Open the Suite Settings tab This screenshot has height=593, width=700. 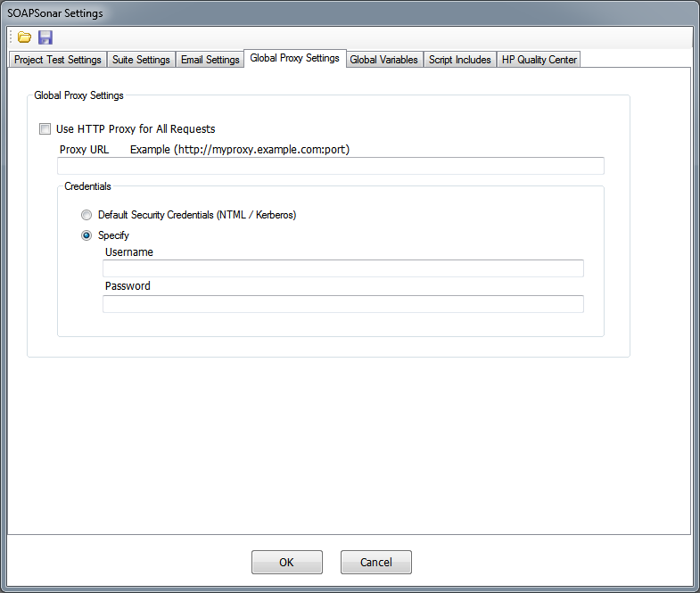tap(141, 60)
